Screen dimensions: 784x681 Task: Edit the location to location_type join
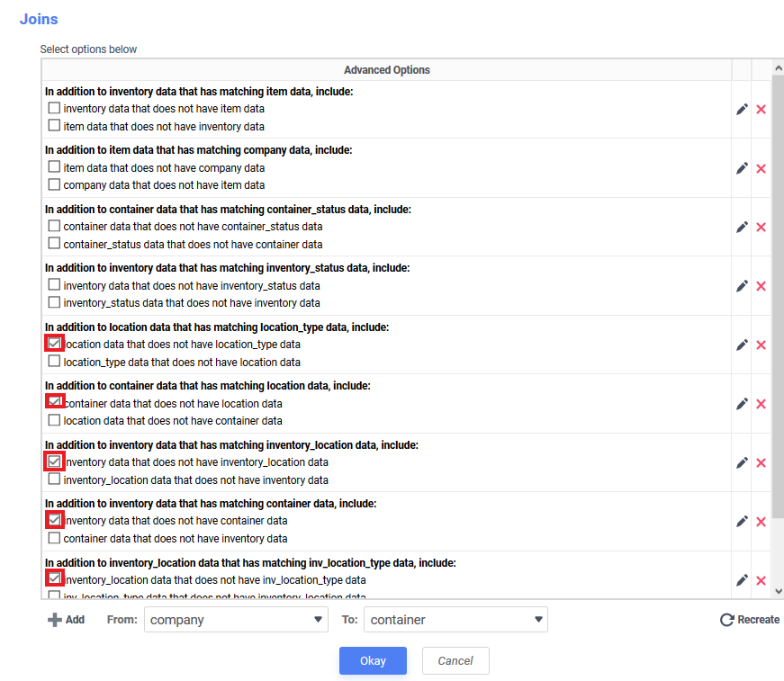coord(742,345)
